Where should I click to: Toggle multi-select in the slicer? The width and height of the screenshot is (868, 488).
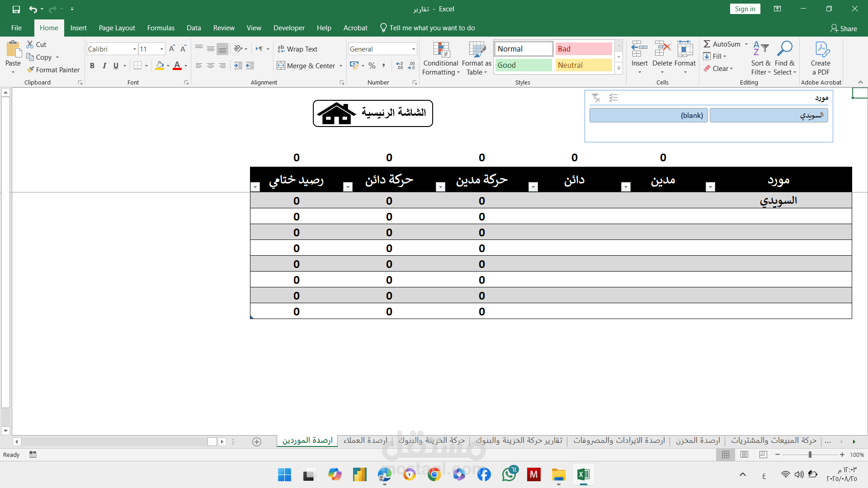(613, 98)
